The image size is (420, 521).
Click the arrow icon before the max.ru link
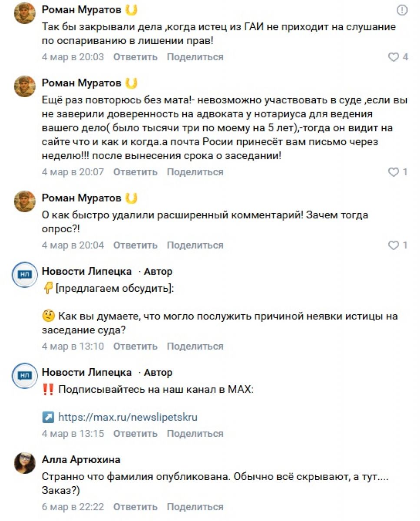tap(48, 417)
